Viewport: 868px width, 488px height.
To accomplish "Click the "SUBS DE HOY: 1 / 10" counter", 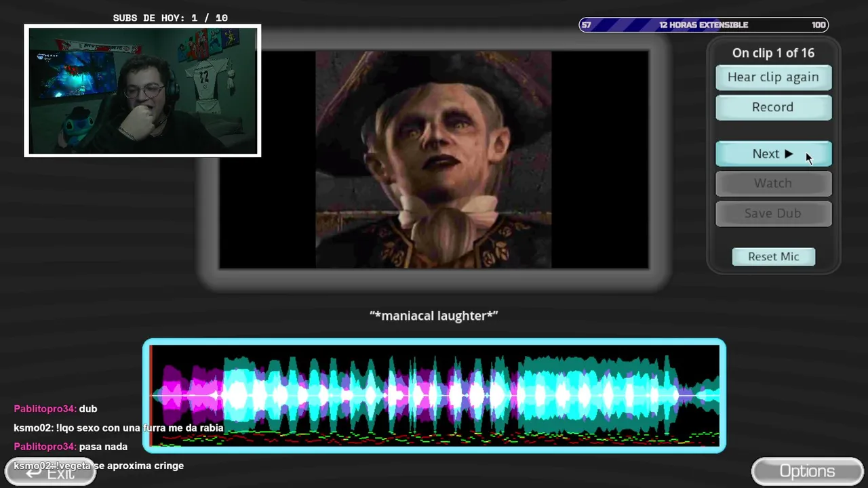I will [x=170, y=18].
